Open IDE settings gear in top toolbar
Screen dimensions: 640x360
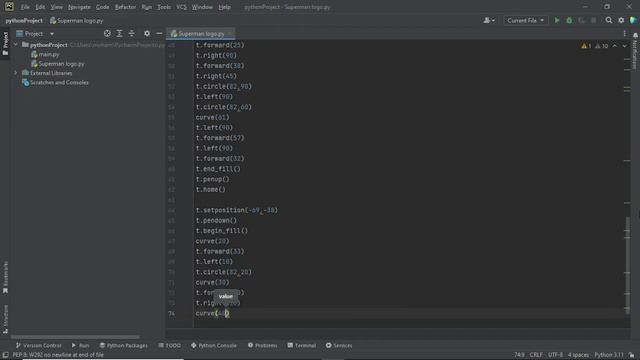click(x=621, y=20)
